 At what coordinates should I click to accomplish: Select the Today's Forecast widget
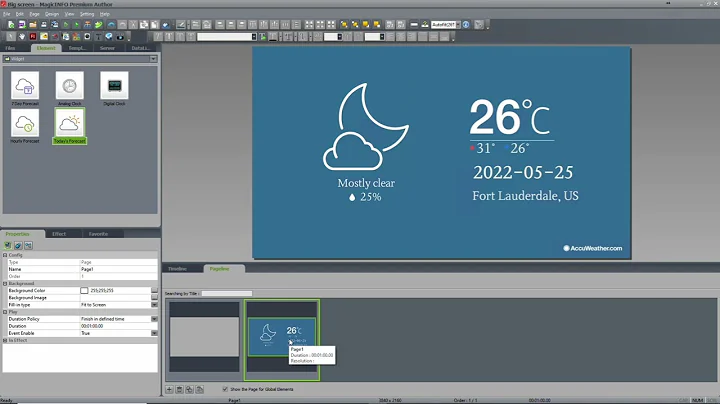pyautogui.click(x=69, y=126)
